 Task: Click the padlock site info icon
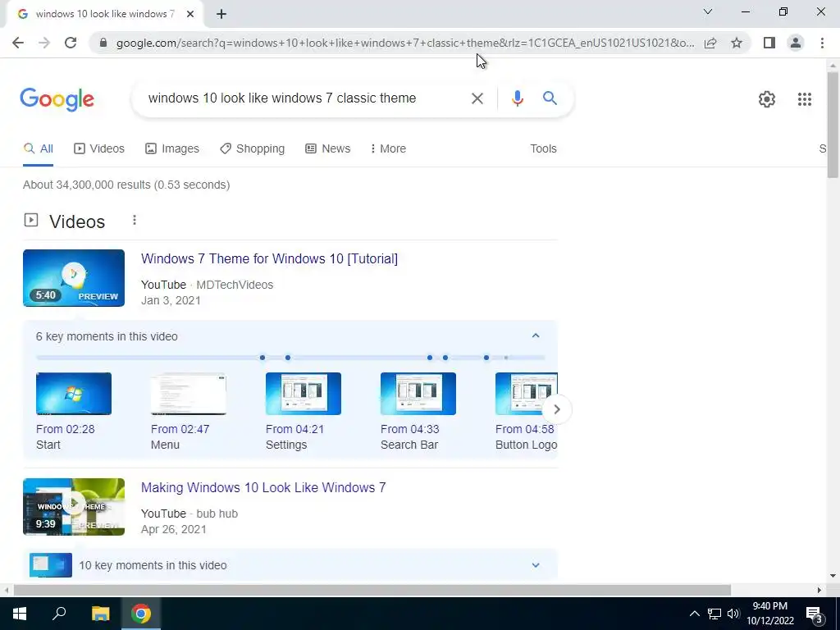click(103, 43)
